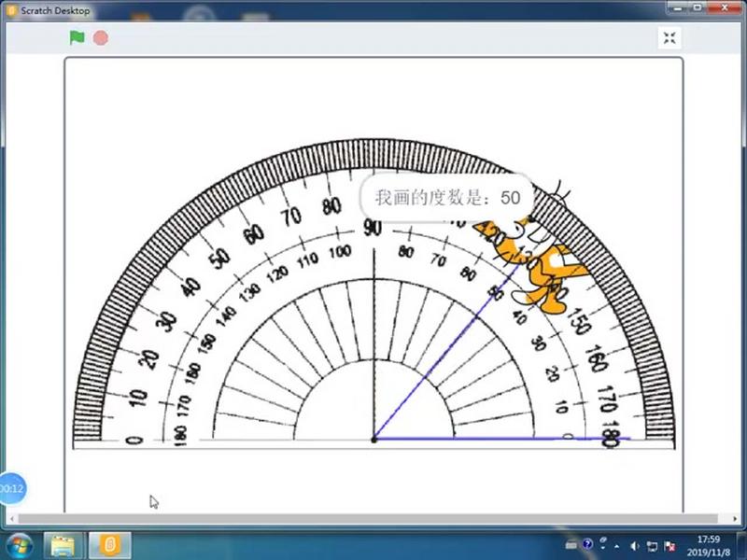Click the speech bubble showing the degree 50
747x560 pixels.
pyautogui.click(x=445, y=198)
